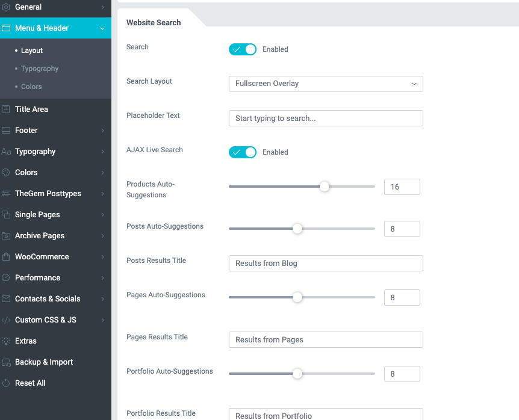Collapse the Menu & Header menu
519x420 pixels.
(x=101, y=28)
